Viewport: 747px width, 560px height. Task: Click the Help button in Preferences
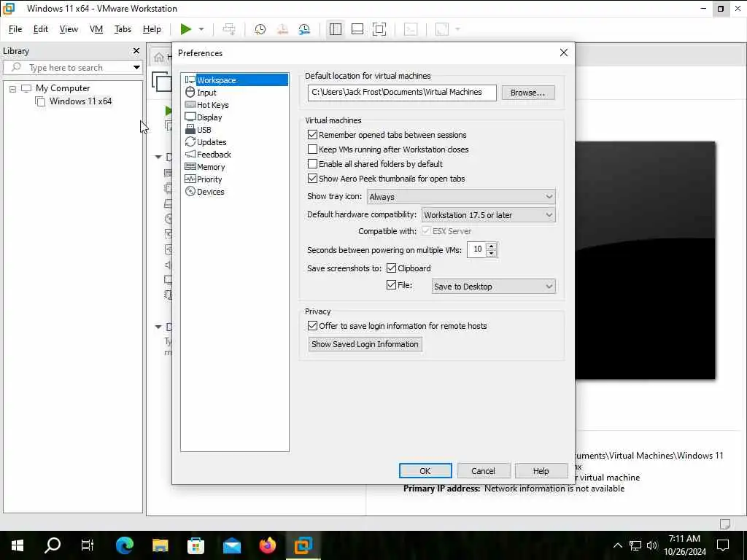point(541,470)
